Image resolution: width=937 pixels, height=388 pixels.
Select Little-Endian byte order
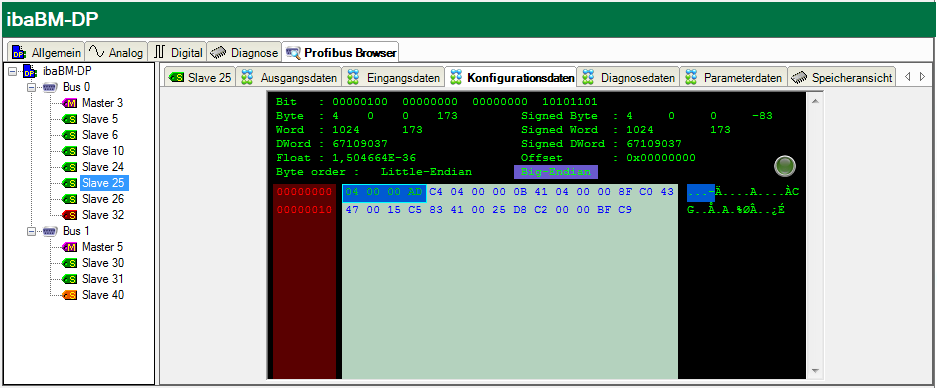coord(426,172)
